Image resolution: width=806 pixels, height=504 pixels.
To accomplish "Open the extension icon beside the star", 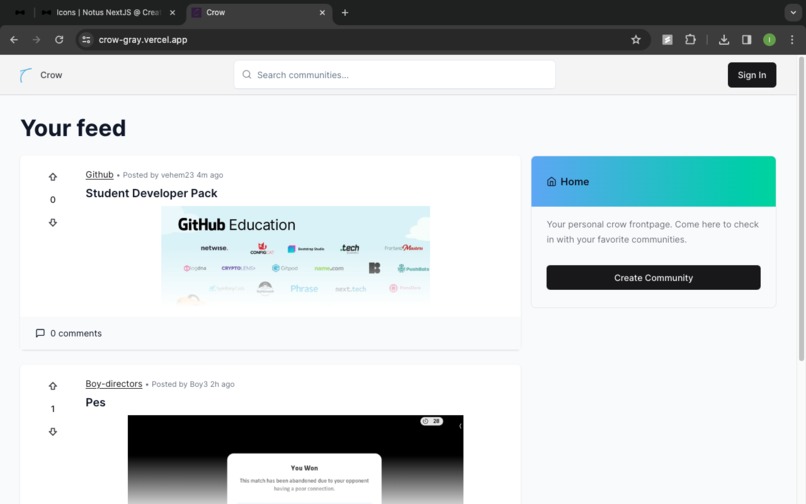I will pyautogui.click(x=667, y=40).
